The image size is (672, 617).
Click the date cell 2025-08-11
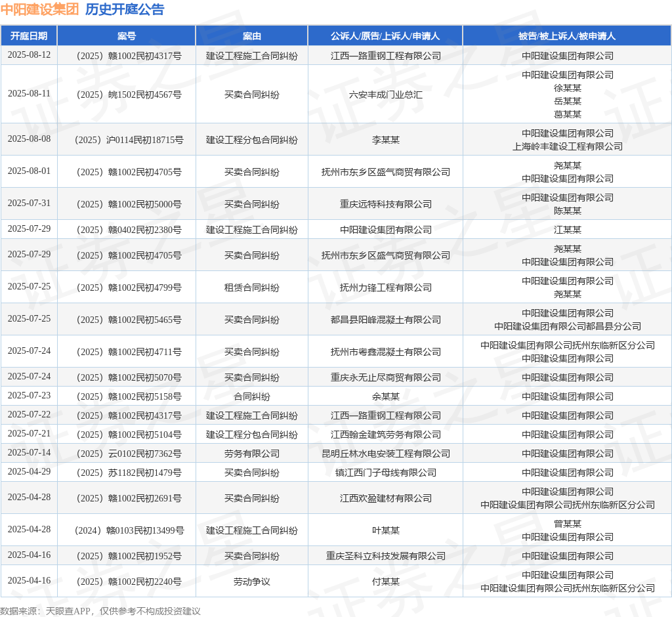point(29,93)
